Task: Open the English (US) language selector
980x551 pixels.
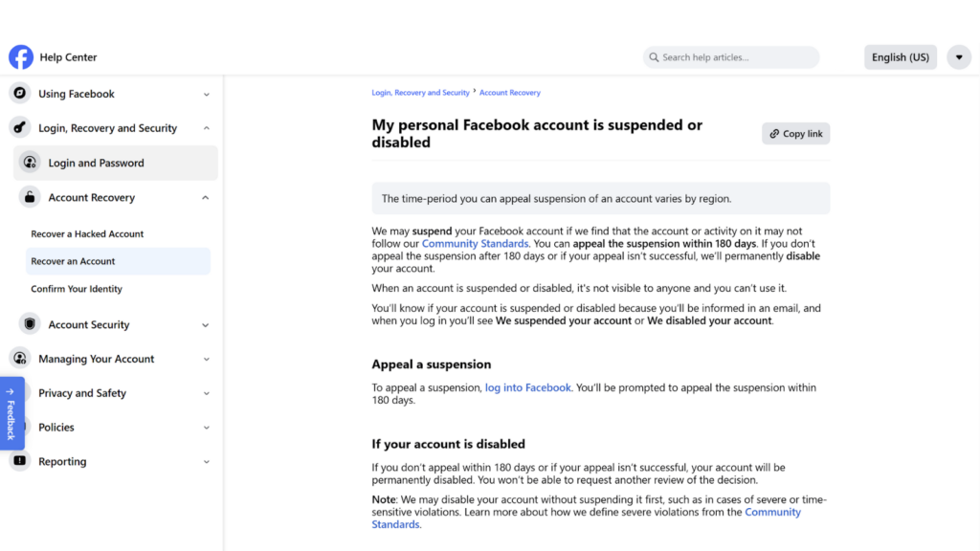Action: click(x=900, y=57)
